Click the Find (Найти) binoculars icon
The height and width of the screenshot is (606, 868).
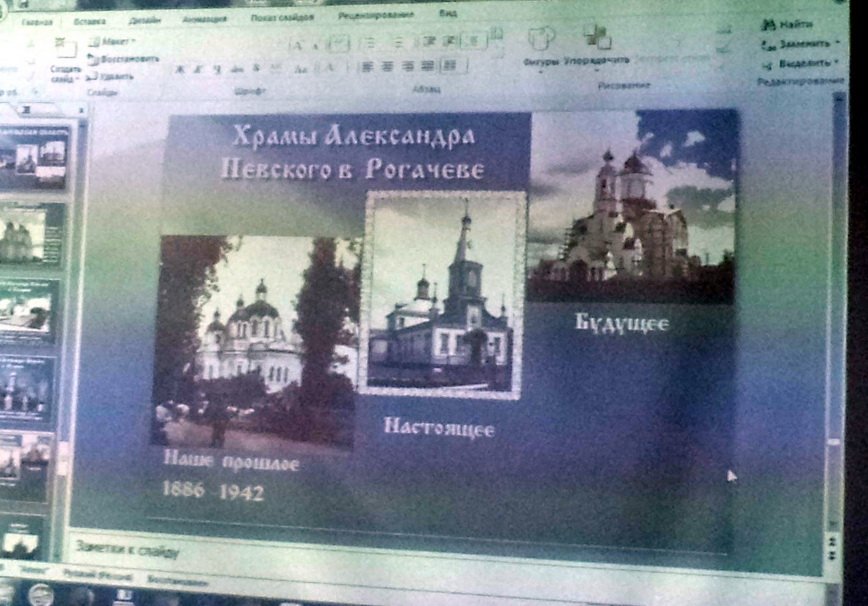click(x=769, y=24)
